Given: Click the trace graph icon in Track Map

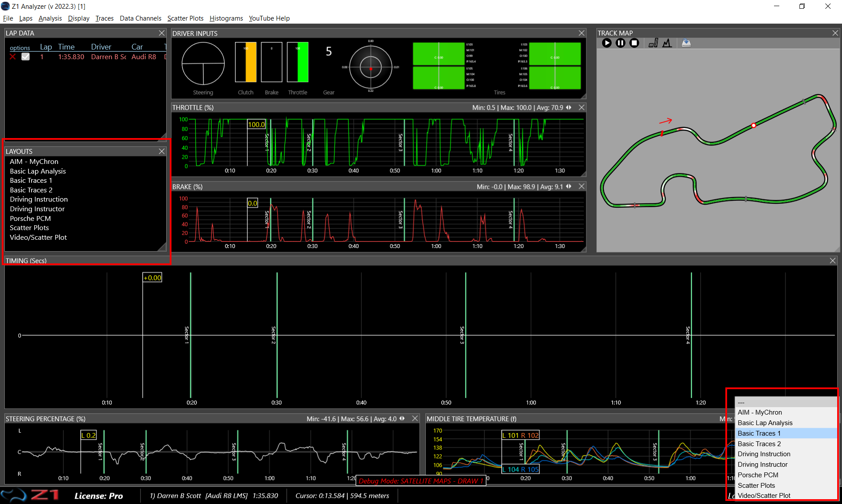Looking at the screenshot, I should coord(667,43).
